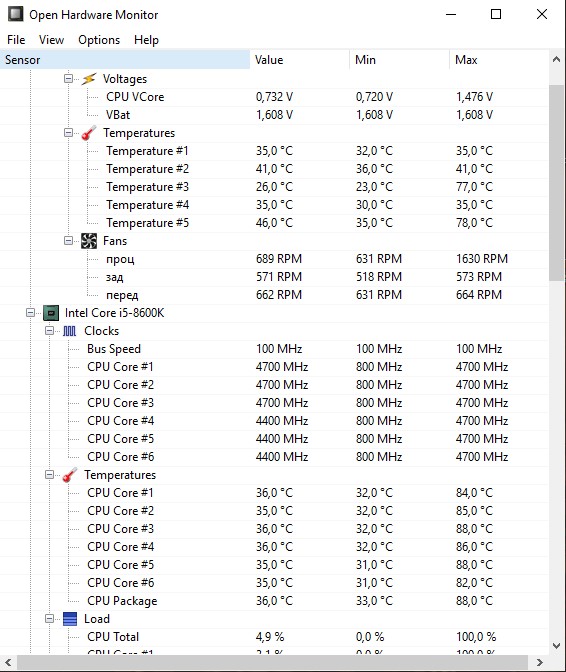The image size is (566, 672).
Task: Click the 0,720 V min VCore value
Action: [x=374, y=97]
